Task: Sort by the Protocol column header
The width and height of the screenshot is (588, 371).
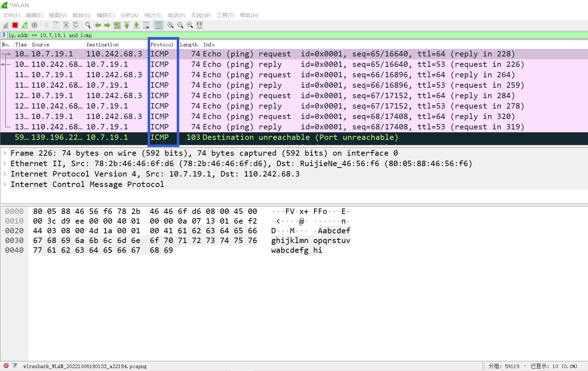Action: coord(163,45)
